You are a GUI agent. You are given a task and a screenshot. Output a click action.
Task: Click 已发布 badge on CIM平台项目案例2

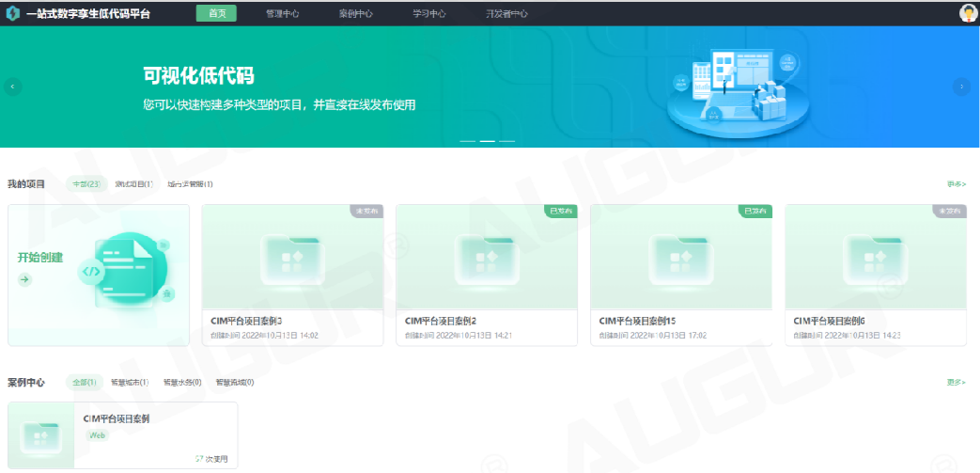pyautogui.click(x=561, y=212)
